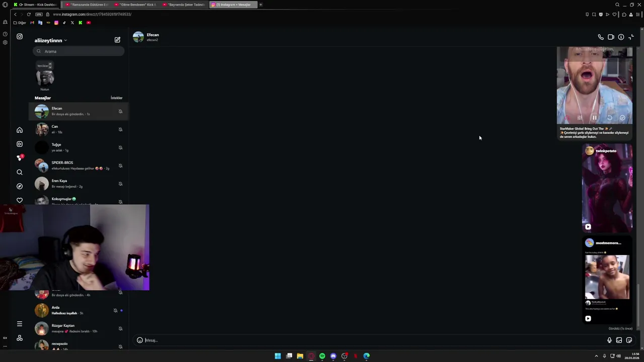
Task: Select Instagram • Mesajlar tab
Action: (x=233, y=5)
